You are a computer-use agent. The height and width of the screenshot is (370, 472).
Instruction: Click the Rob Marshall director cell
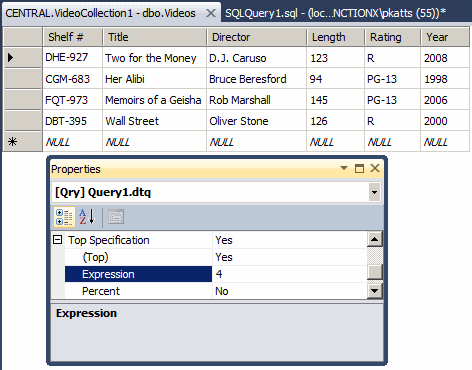click(256, 100)
